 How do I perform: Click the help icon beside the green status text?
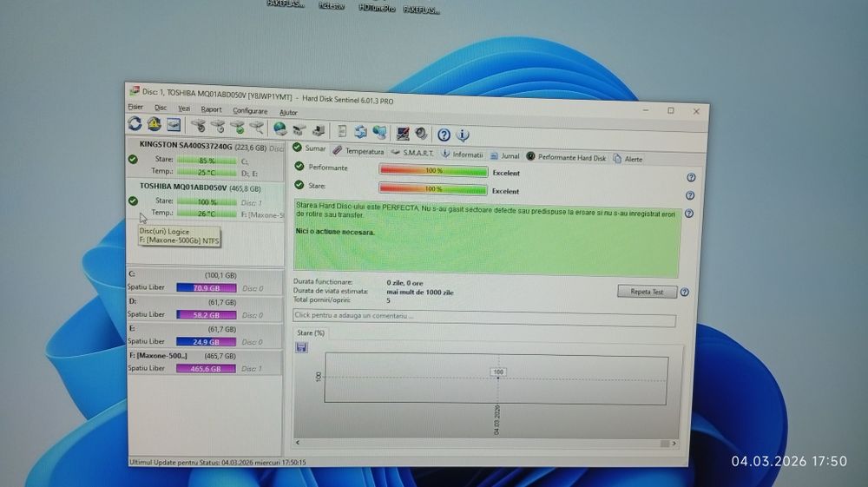point(688,213)
